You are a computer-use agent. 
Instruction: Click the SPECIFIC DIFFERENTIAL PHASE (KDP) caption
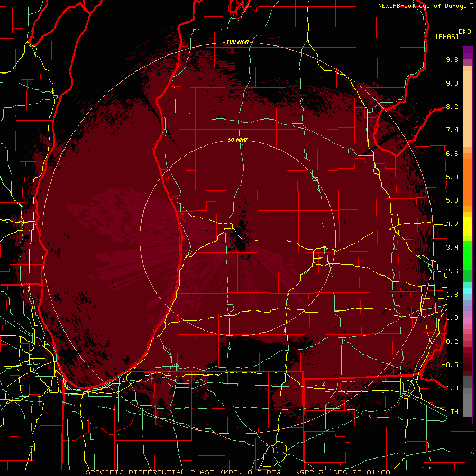click(164, 472)
